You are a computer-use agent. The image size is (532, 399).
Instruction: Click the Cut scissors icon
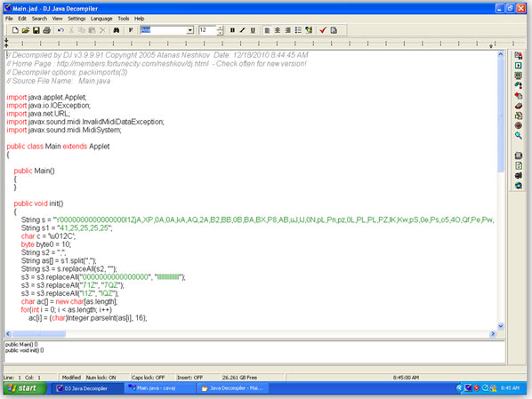(71, 30)
